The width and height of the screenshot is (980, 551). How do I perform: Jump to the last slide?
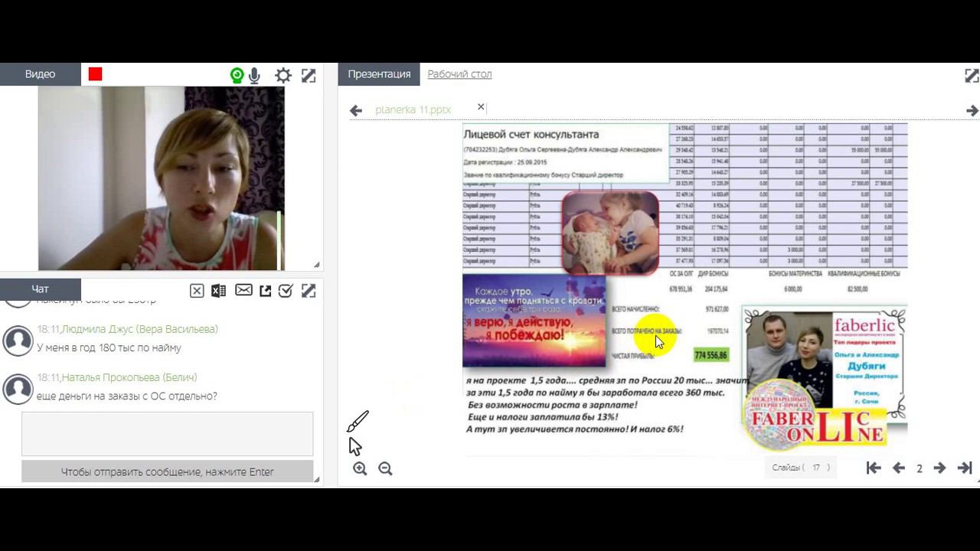[965, 468]
